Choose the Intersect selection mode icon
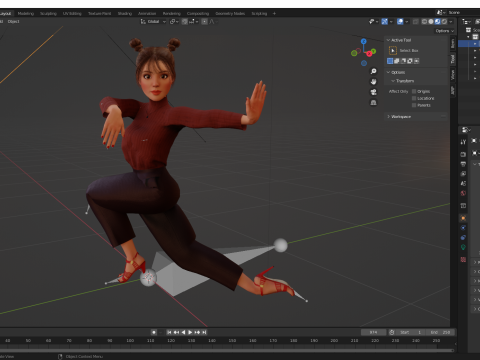 coord(416,61)
